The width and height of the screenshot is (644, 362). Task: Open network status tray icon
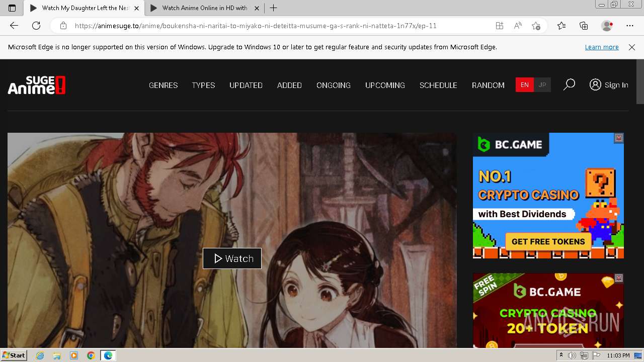pyautogui.click(x=584, y=355)
